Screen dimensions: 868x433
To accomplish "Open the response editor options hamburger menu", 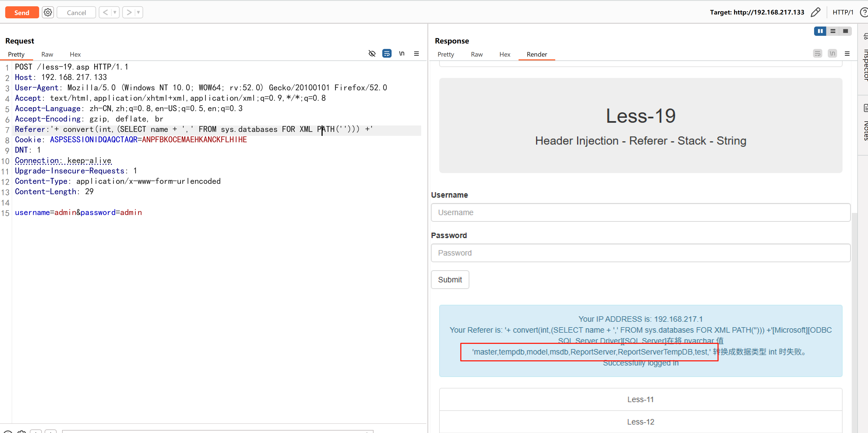I will [x=847, y=53].
